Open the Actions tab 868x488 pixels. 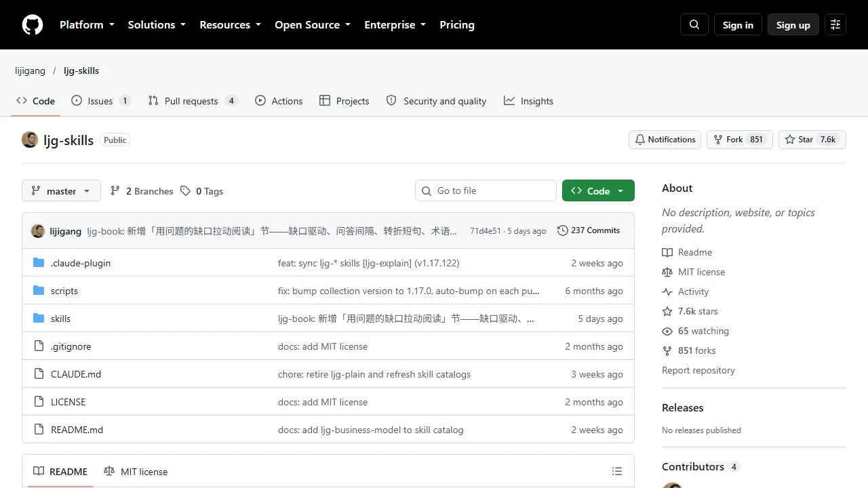pos(279,101)
